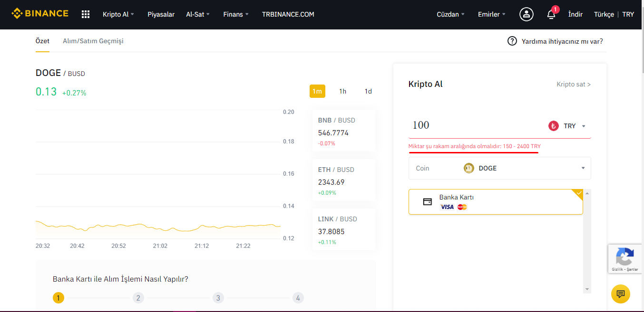
Task: Expand the Kripto Al menu
Action: pos(118,14)
